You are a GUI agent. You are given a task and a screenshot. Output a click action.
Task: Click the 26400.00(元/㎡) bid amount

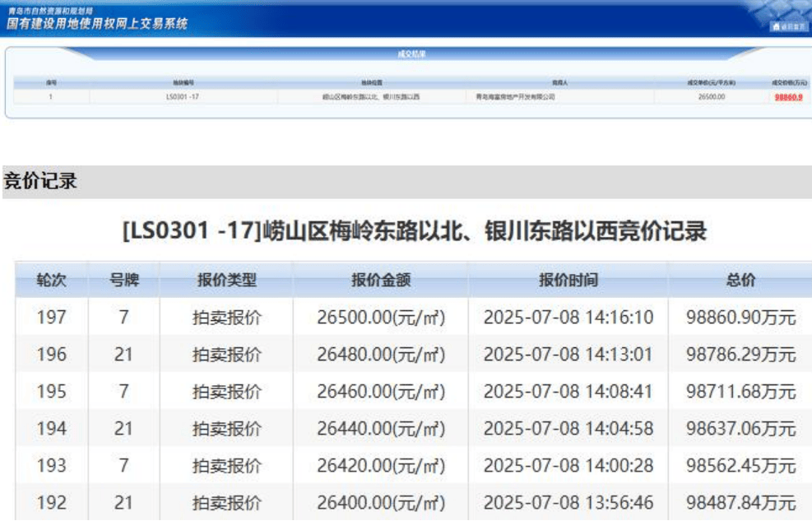click(381, 504)
